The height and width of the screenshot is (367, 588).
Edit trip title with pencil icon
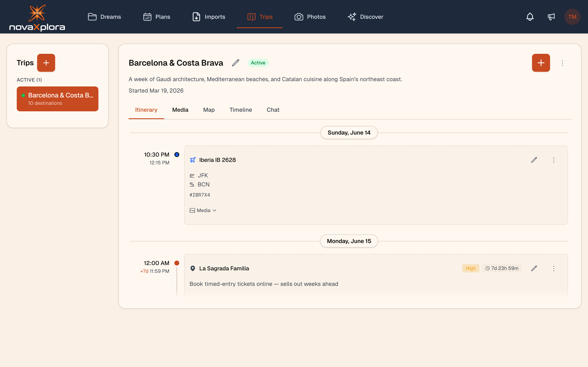[x=235, y=63]
